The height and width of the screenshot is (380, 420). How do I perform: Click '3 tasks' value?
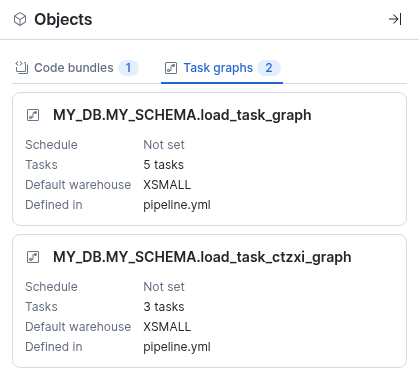(x=164, y=307)
